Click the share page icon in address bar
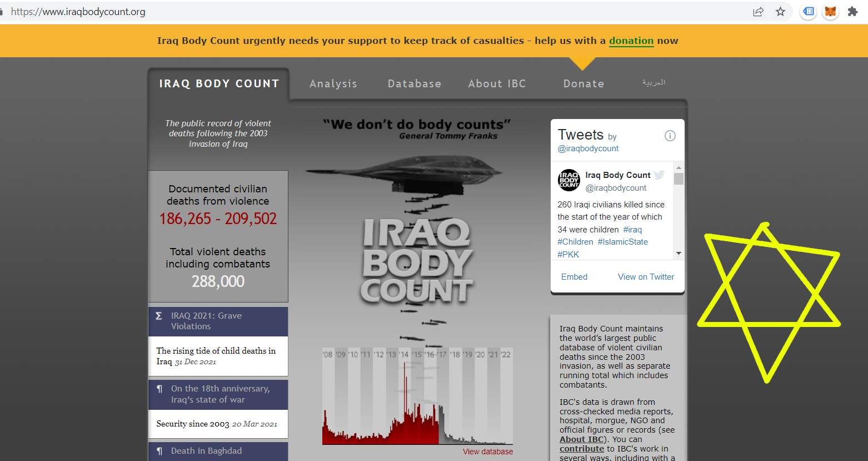The height and width of the screenshot is (461, 868). 758,12
